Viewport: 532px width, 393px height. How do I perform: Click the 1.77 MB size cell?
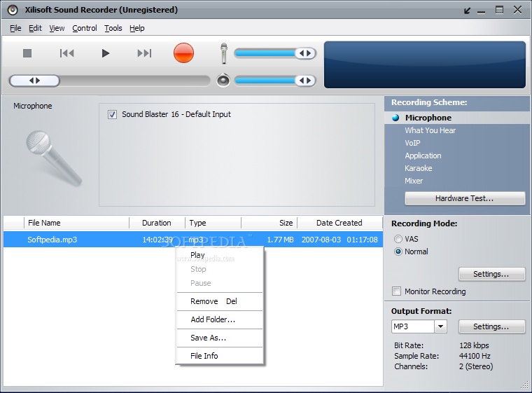(x=280, y=240)
